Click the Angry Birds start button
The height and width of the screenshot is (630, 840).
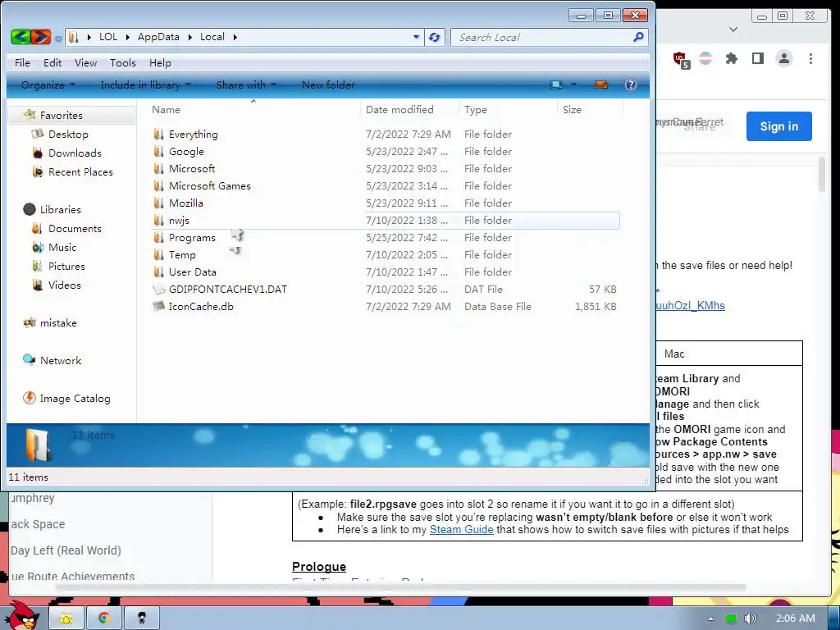click(22, 615)
